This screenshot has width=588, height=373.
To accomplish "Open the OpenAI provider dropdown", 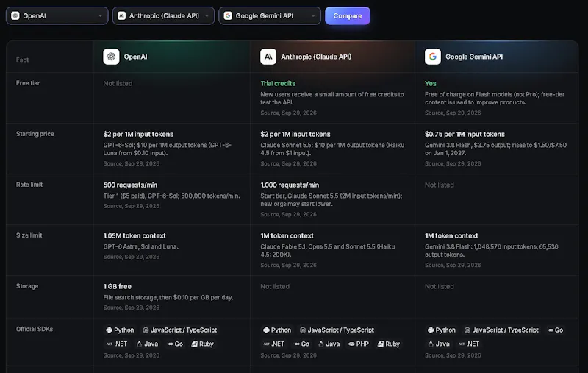I will coord(57,15).
